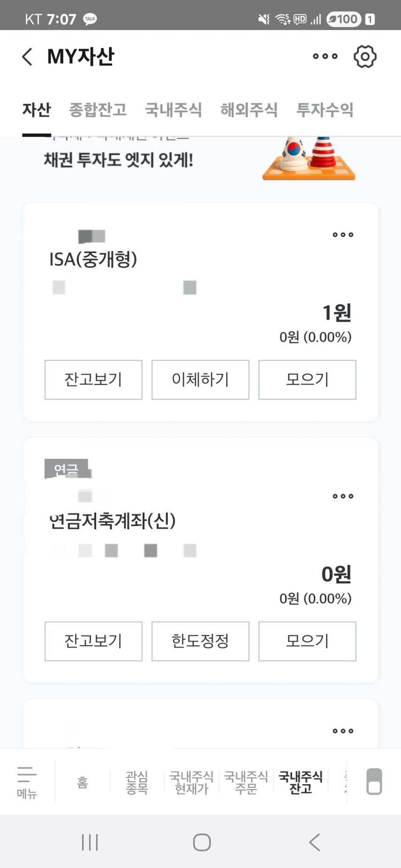Open the bond investment banner

click(200, 160)
